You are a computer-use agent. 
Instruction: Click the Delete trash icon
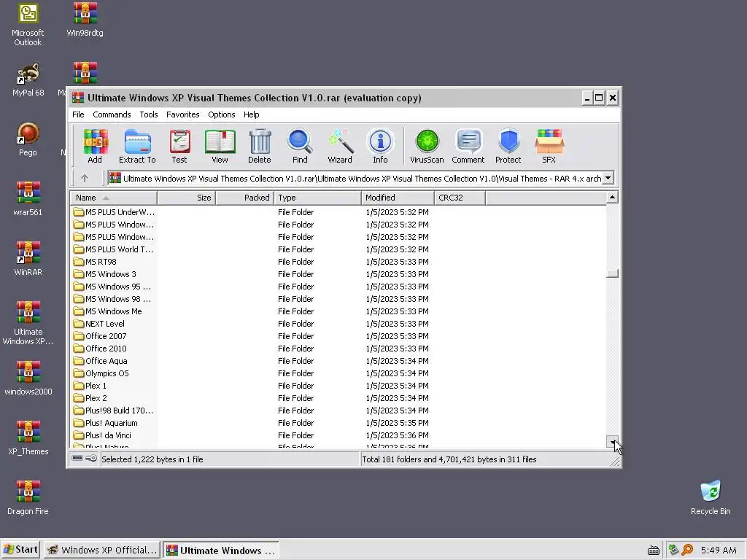[x=260, y=146]
